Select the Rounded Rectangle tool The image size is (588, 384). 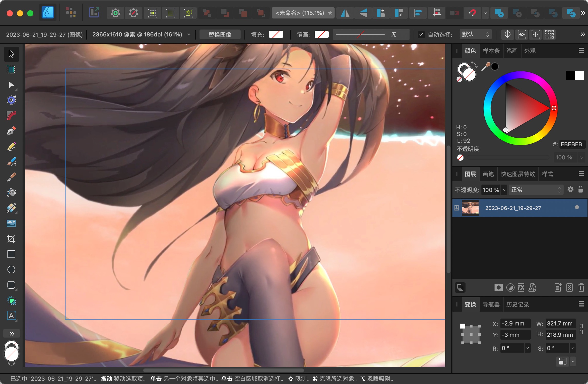pos(11,285)
